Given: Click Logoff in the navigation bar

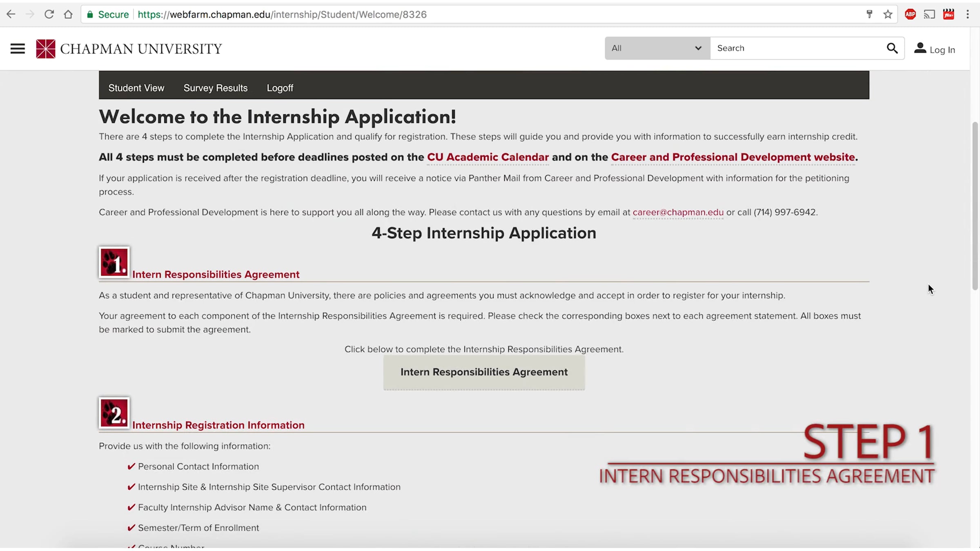Looking at the screenshot, I should (280, 88).
